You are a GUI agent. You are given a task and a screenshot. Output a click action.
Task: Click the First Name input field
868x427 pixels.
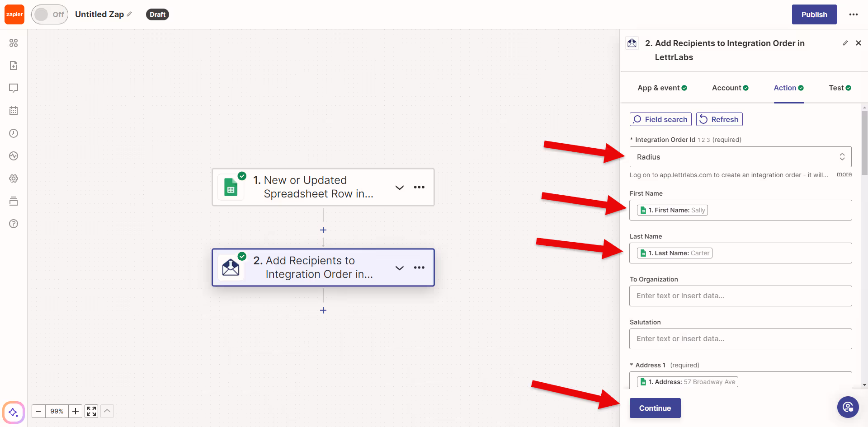[x=741, y=210]
